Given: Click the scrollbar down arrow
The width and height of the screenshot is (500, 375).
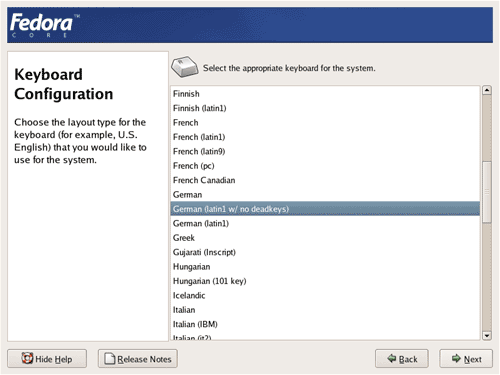Looking at the screenshot, I should point(487,336).
